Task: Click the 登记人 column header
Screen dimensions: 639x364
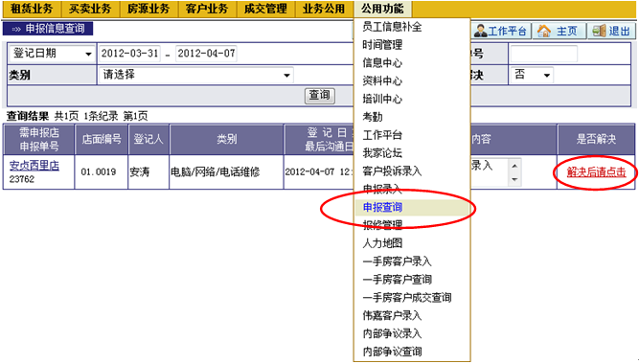Action: 148,140
